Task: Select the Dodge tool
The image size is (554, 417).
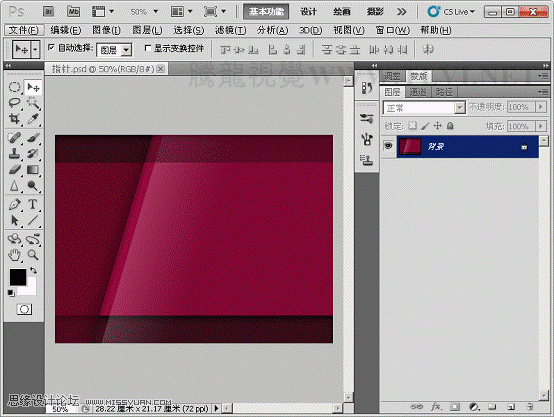Action: (x=33, y=186)
